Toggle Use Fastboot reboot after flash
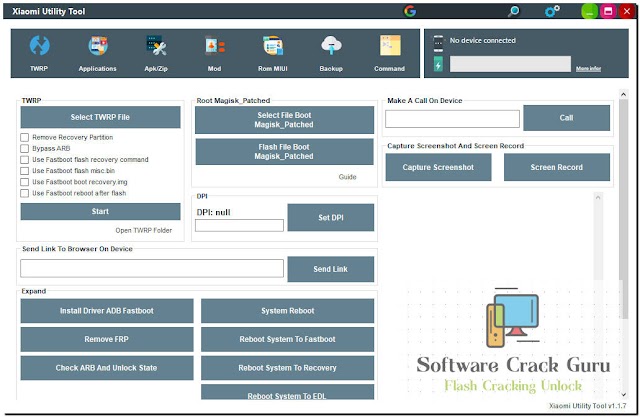This screenshot has height=417, width=640. pyautogui.click(x=24, y=193)
